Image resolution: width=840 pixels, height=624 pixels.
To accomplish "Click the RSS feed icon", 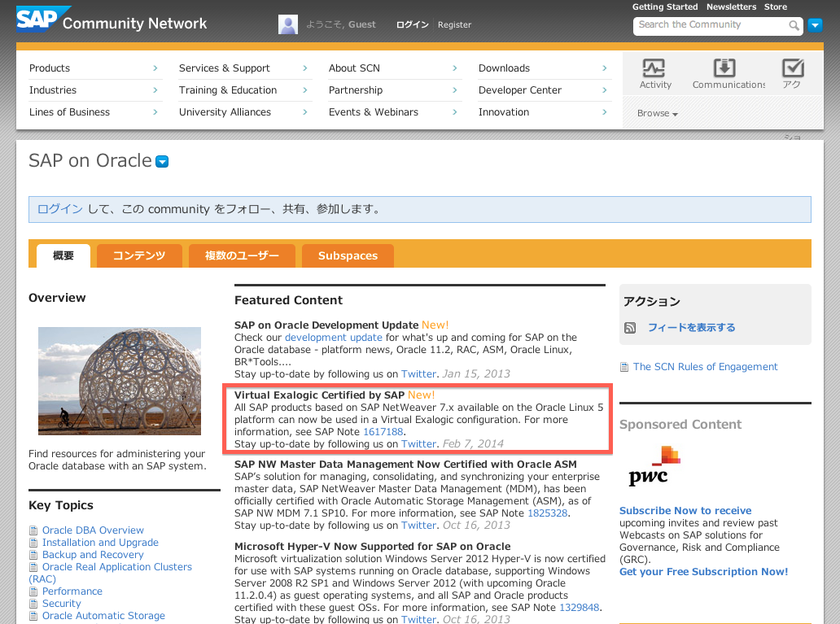I will [630, 328].
